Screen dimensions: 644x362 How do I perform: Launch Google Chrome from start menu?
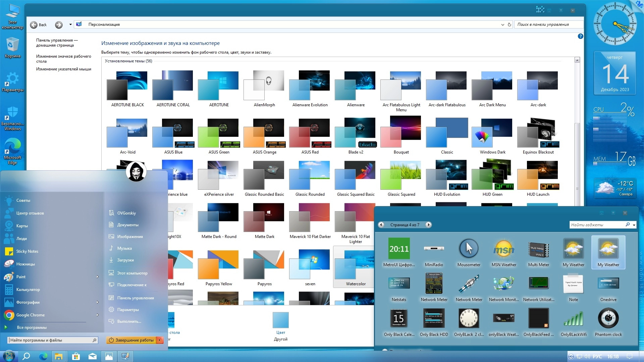30,315
